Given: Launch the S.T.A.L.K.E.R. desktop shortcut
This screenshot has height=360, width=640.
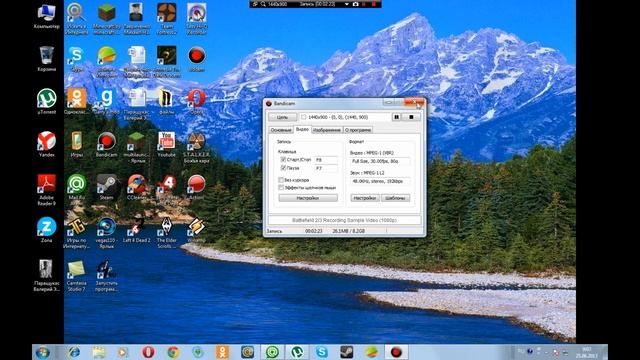Looking at the screenshot, I should (196, 147).
